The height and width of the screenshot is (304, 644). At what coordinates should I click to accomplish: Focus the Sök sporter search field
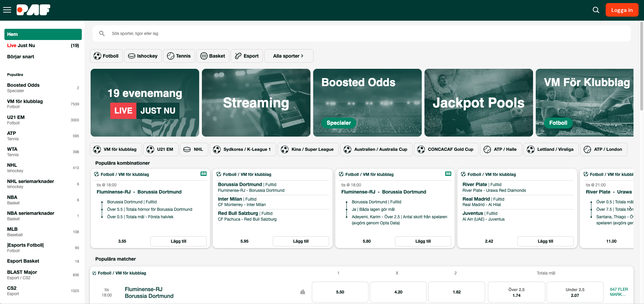click(361, 34)
